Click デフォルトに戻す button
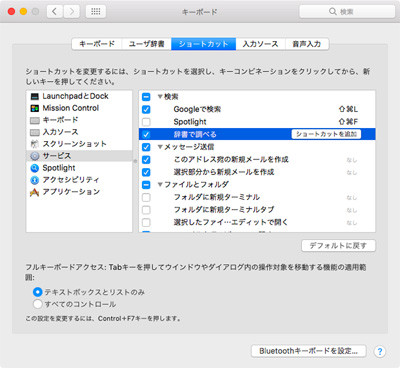The height and width of the screenshot is (368, 400). tap(338, 246)
